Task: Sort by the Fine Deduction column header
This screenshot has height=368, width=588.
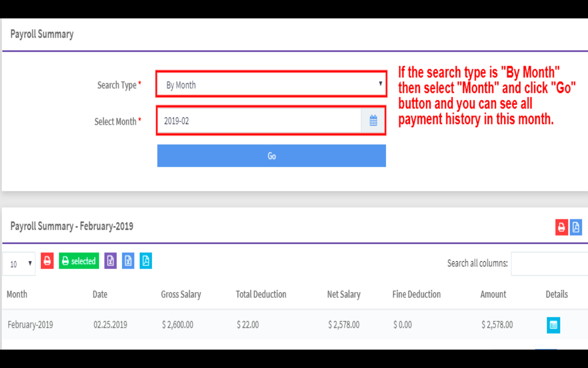Action: point(416,294)
